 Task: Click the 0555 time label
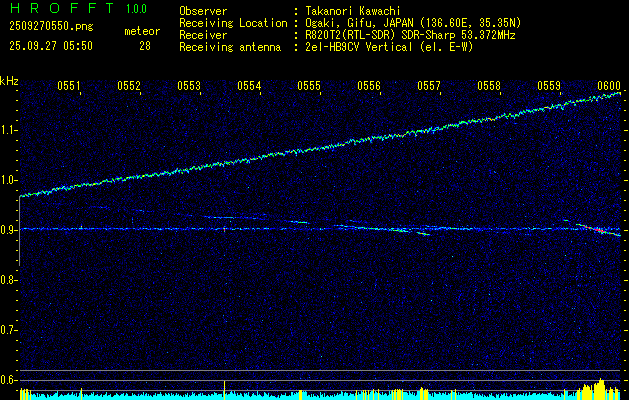(x=309, y=87)
